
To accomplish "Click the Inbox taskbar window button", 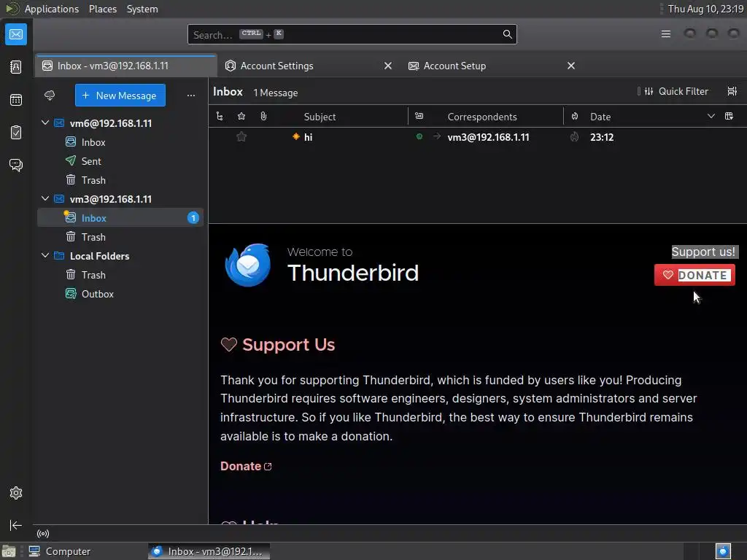I will (x=209, y=551).
